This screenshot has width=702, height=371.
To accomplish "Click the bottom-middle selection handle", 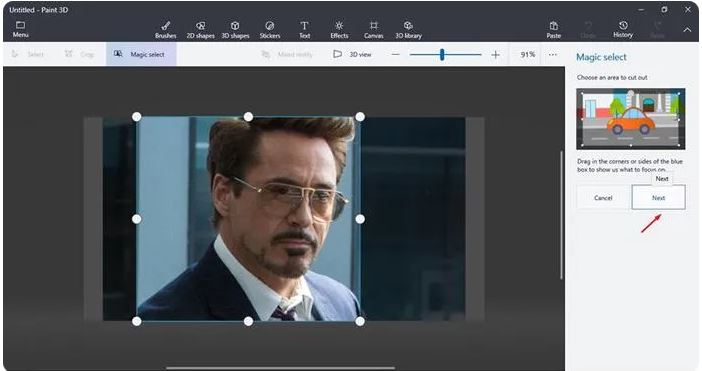I will tap(248, 321).
